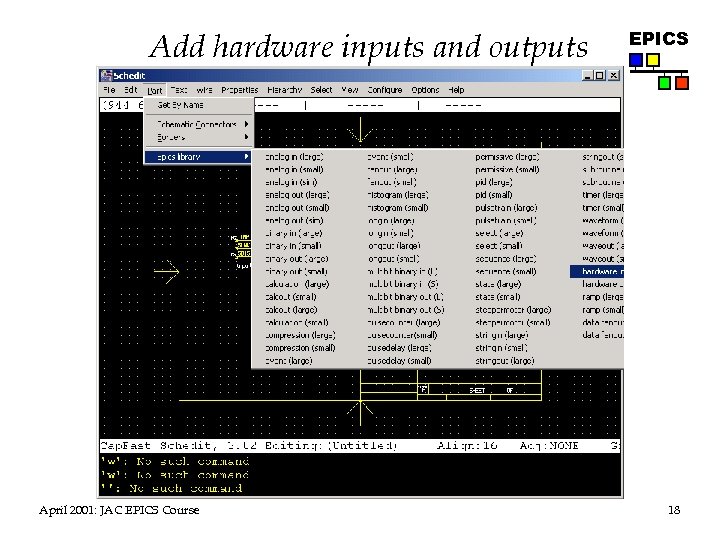The height and width of the screenshot is (540, 720).
Task: Select analog in (sim) part
Action: pyautogui.click(x=291, y=182)
